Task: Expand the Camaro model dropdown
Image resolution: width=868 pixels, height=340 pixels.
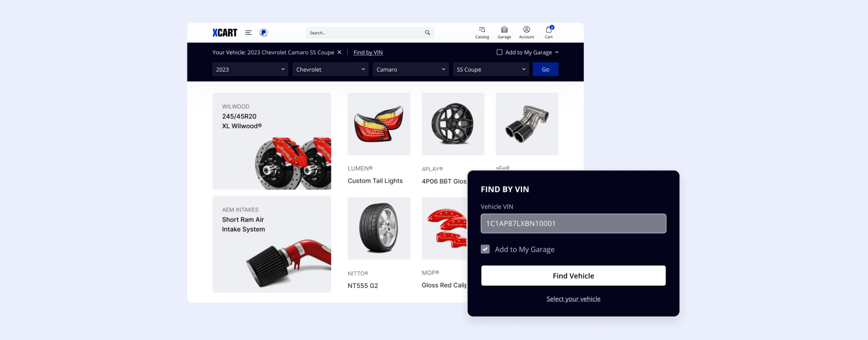Action: pos(410,69)
